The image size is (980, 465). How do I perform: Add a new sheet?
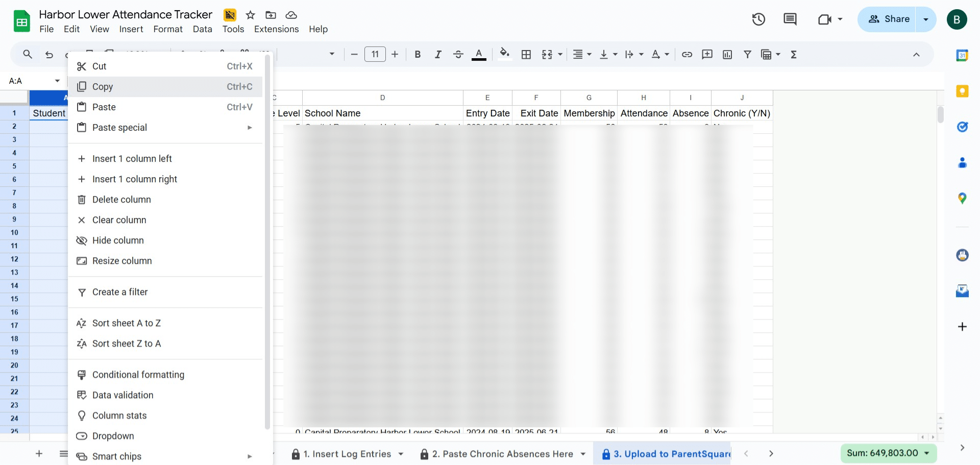(x=39, y=454)
